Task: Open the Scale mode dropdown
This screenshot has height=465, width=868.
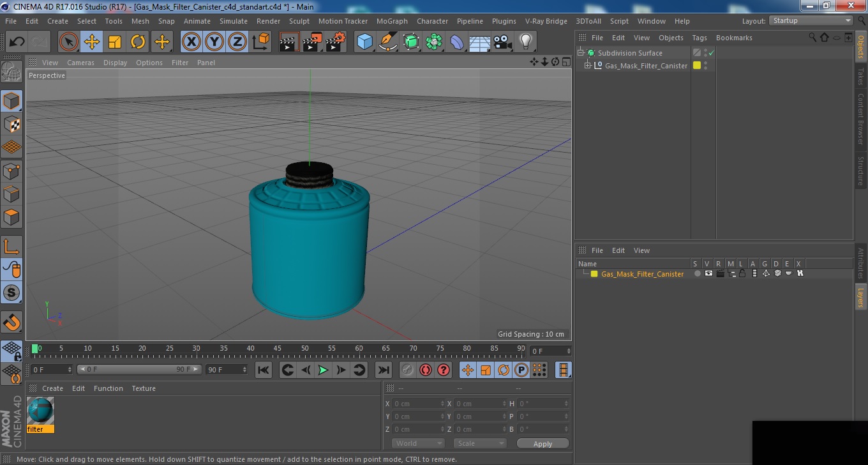Action: [x=480, y=443]
